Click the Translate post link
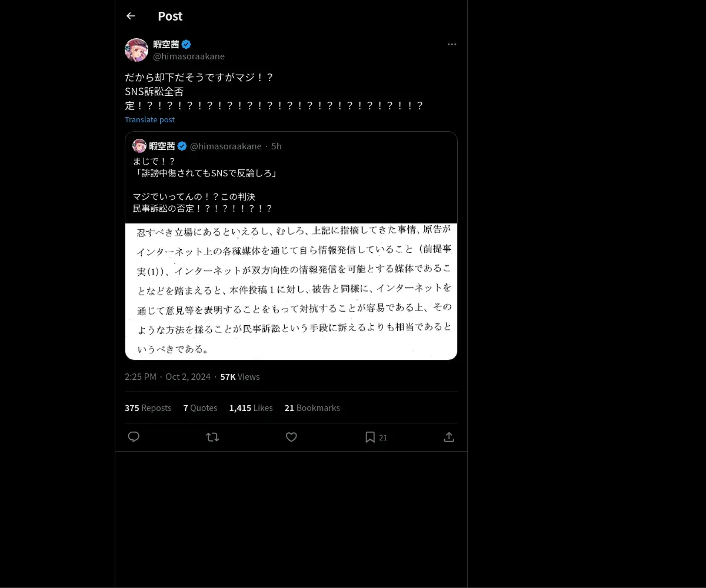706x588 pixels. pos(149,119)
